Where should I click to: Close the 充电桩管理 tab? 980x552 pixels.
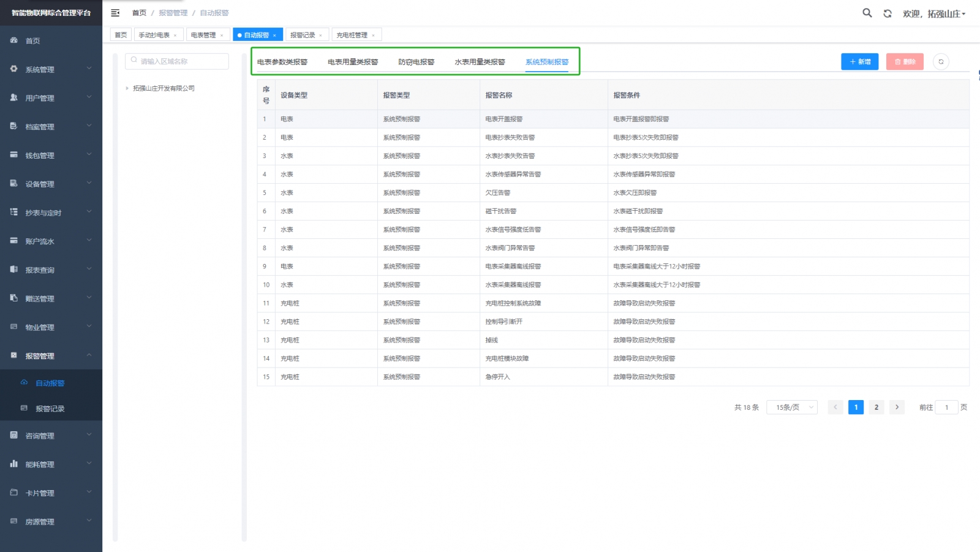coord(373,36)
